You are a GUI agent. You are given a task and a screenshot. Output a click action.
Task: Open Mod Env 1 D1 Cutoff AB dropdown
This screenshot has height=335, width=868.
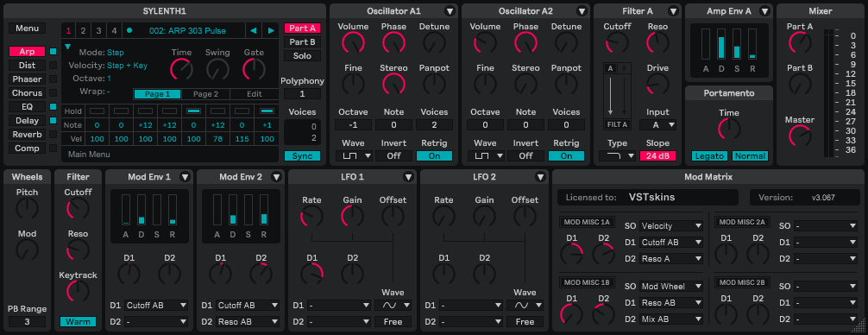click(156, 305)
